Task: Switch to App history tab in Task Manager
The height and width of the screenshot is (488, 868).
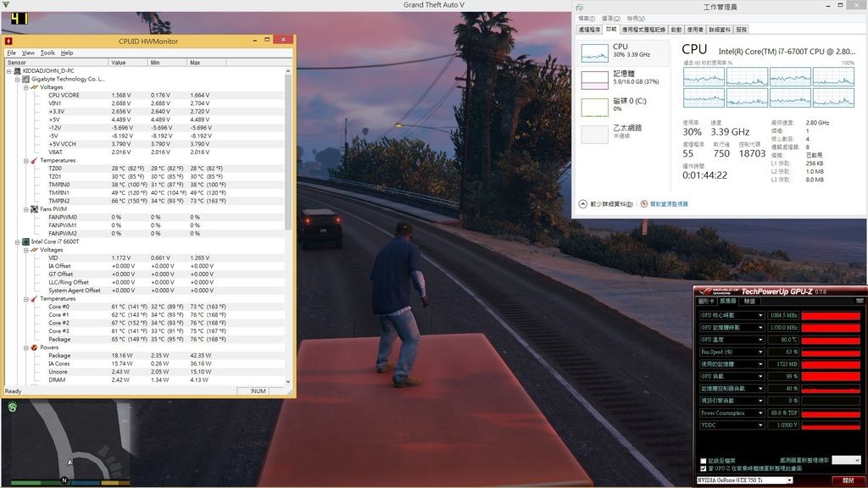Action: click(644, 30)
